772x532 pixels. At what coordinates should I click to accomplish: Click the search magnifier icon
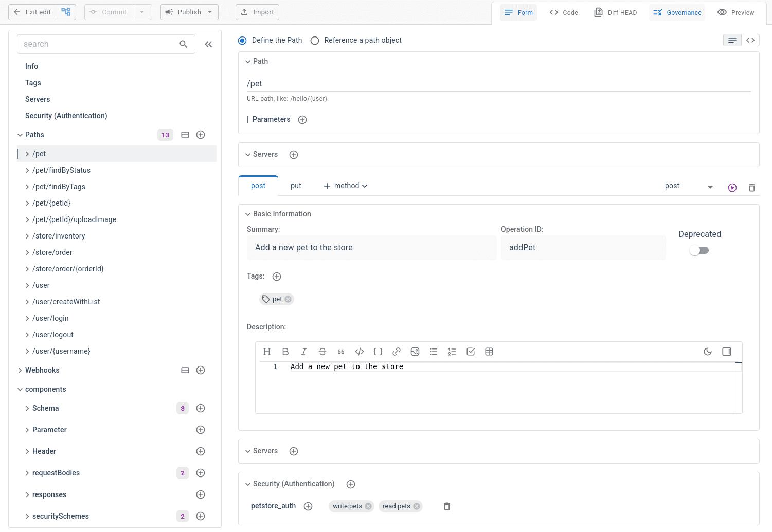click(183, 44)
